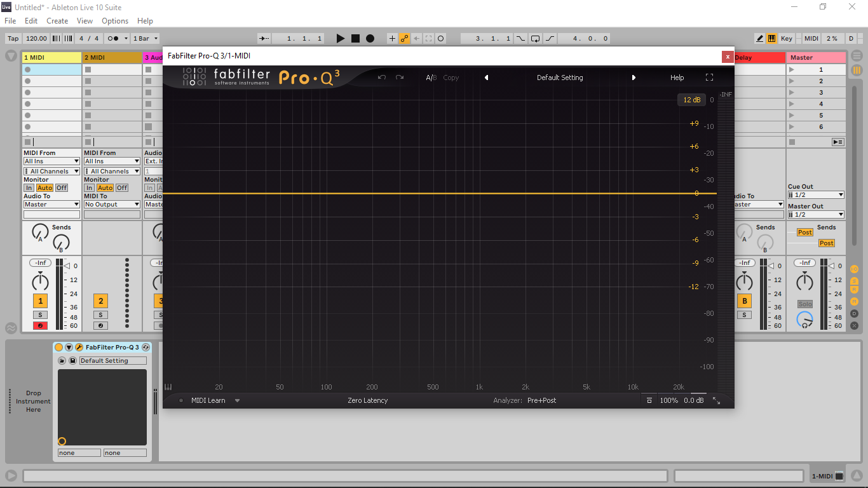
Task: Open the Default Setting preset menu in Pro-Q 3
Action: [x=560, y=78]
